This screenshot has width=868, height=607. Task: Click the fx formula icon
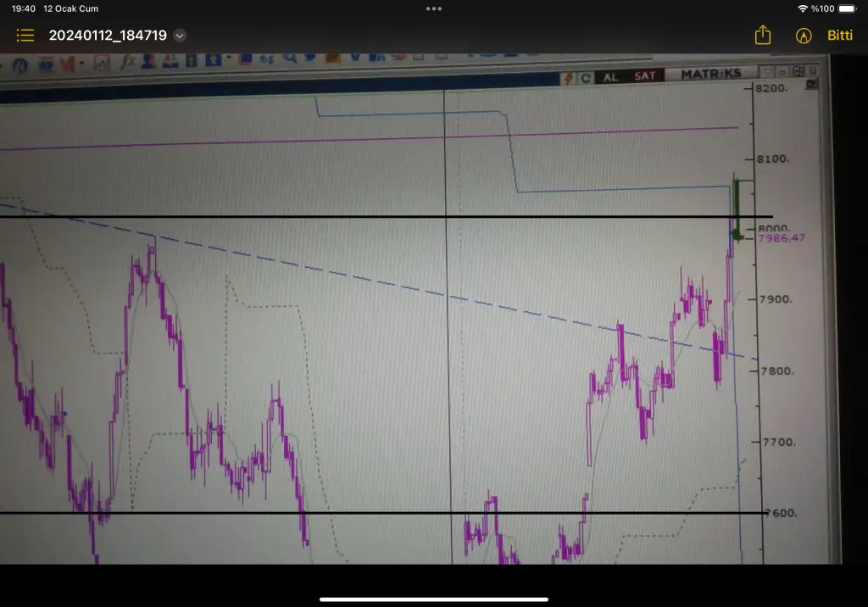[129, 62]
